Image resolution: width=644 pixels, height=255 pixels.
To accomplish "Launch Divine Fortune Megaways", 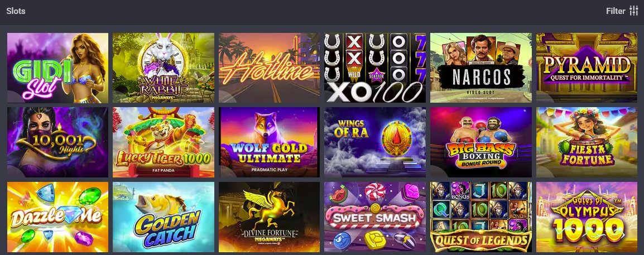I will click(x=269, y=217).
